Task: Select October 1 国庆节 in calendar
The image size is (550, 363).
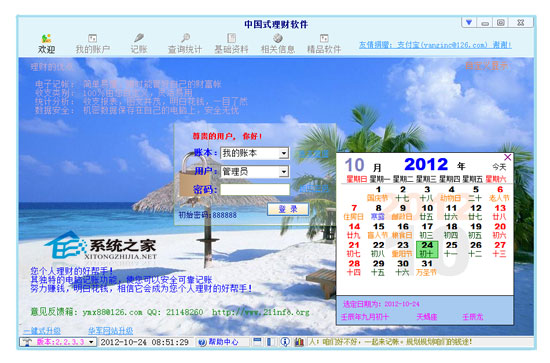Action: [378, 194]
